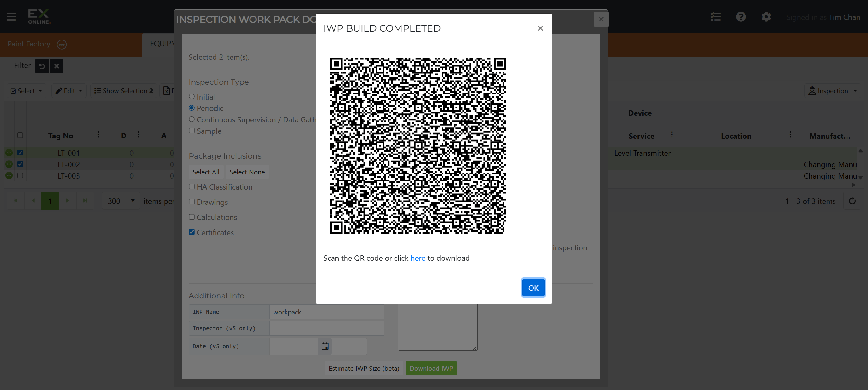
Task: Enable the HA Classification inclusion
Action: click(191, 186)
